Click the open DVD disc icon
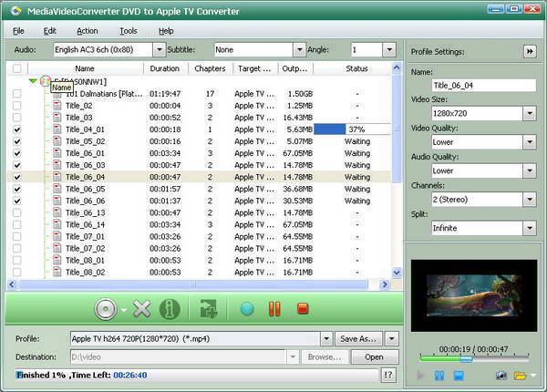The width and height of the screenshot is (547, 392). [x=106, y=309]
